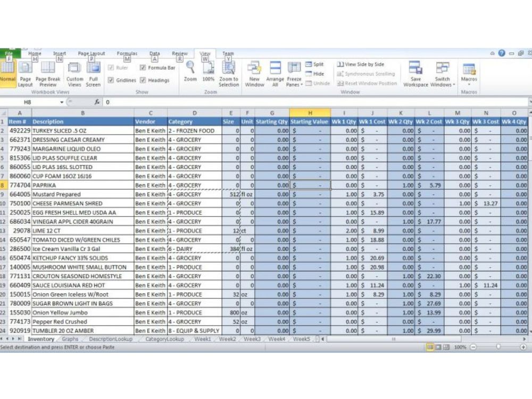Open the Home ribbon tab
532x399 pixels.
(35, 54)
